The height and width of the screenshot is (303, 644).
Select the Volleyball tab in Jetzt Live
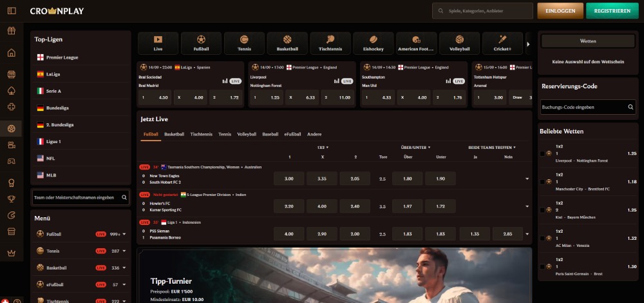pyautogui.click(x=246, y=134)
